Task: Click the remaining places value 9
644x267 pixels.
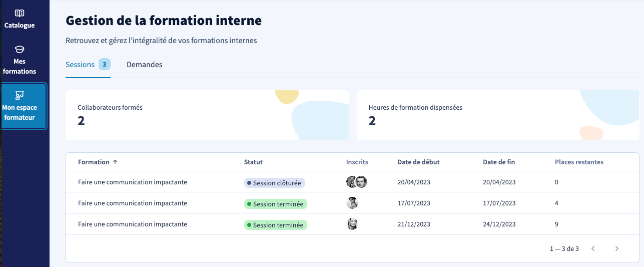Action: pos(556,224)
